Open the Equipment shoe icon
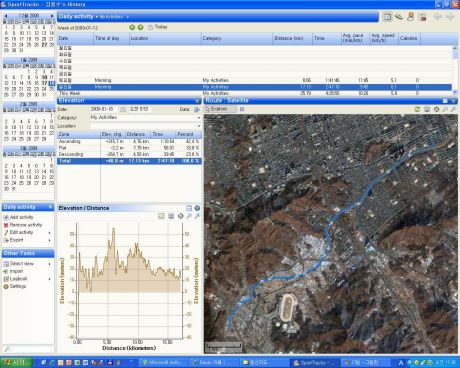This screenshot has width=460, height=368. [x=399, y=17]
